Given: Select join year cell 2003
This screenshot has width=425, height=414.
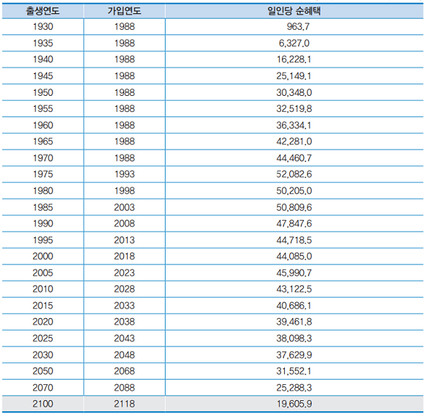Looking at the screenshot, I should [x=124, y=207].
